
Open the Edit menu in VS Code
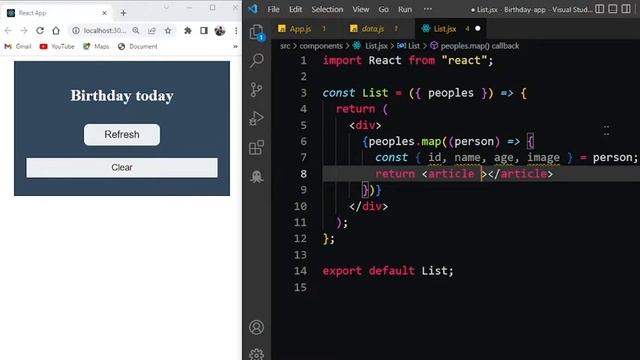(x=295, y=9)
